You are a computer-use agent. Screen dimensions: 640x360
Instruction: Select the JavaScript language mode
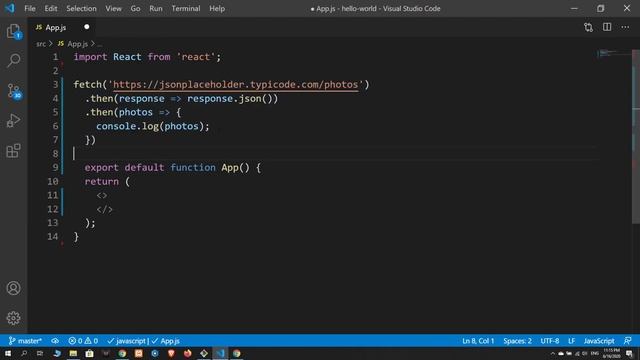[x=599, y=341]
